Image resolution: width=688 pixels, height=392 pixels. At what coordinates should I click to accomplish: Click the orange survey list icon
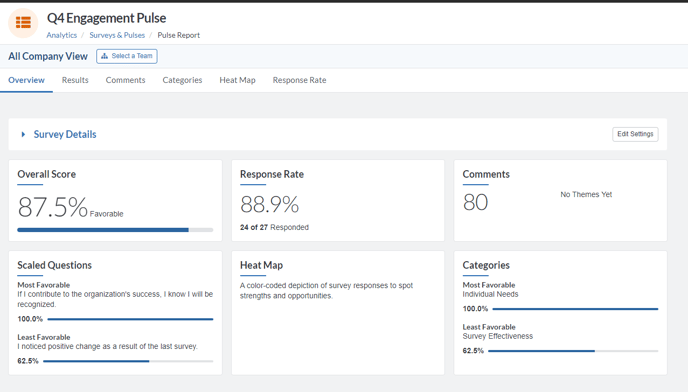(23, 22)
